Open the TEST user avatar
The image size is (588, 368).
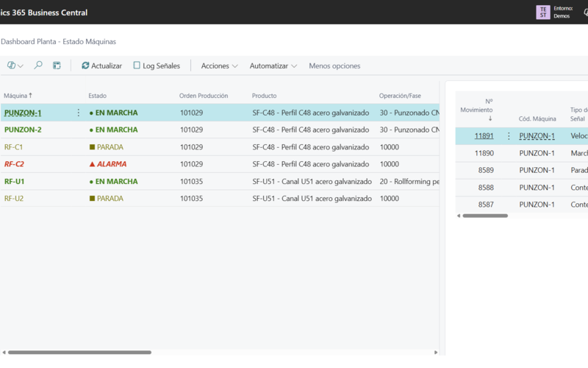(542, 12)
